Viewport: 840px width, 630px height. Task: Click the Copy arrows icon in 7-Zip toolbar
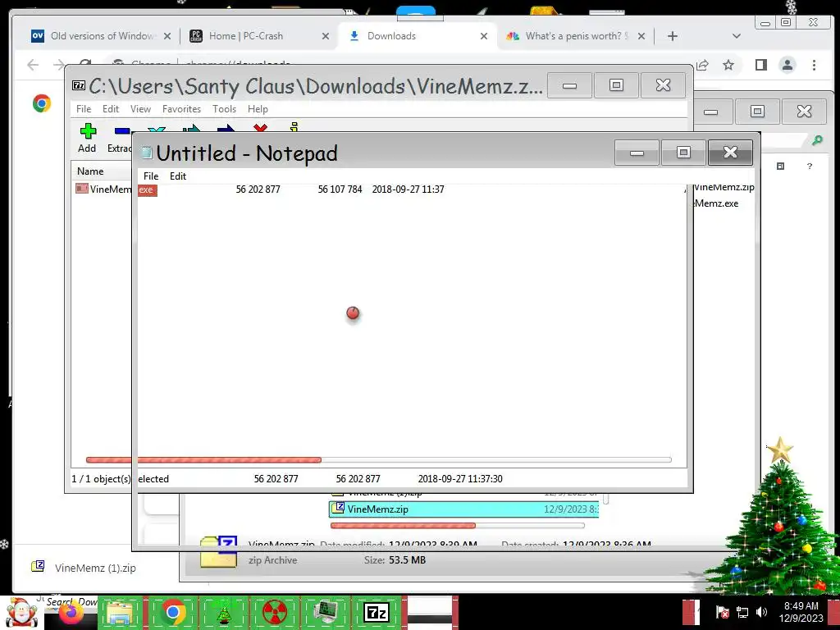(191, 129)
